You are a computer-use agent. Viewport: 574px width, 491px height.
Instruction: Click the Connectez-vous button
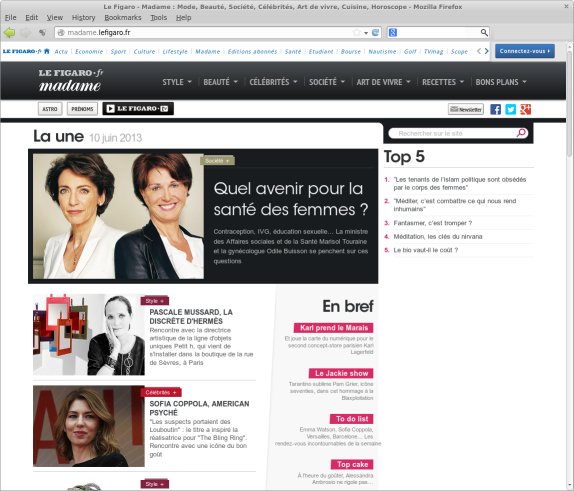pyautogui.click(x=525, y=51)
